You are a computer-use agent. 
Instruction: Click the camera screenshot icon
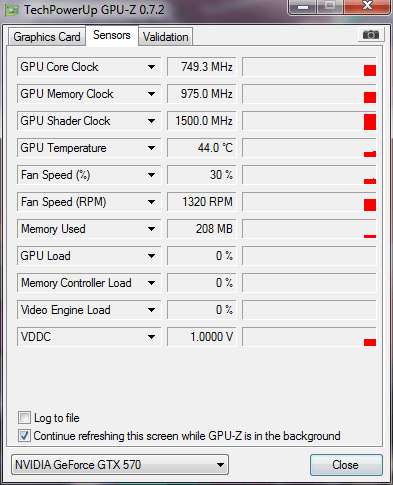[371, 35]
